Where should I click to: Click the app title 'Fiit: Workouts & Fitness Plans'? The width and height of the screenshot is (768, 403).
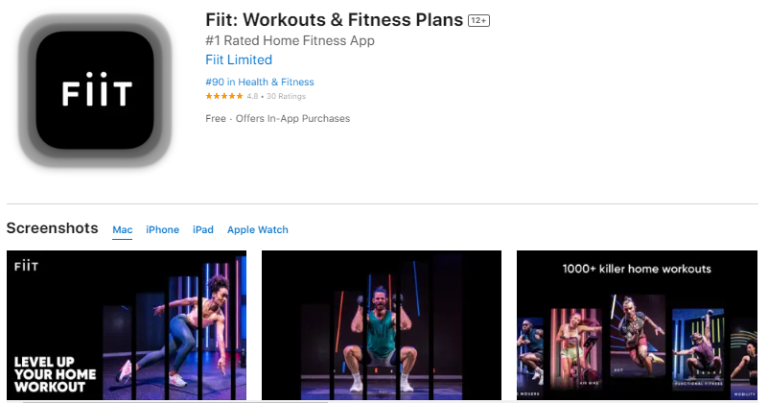[x=333, y=19]
